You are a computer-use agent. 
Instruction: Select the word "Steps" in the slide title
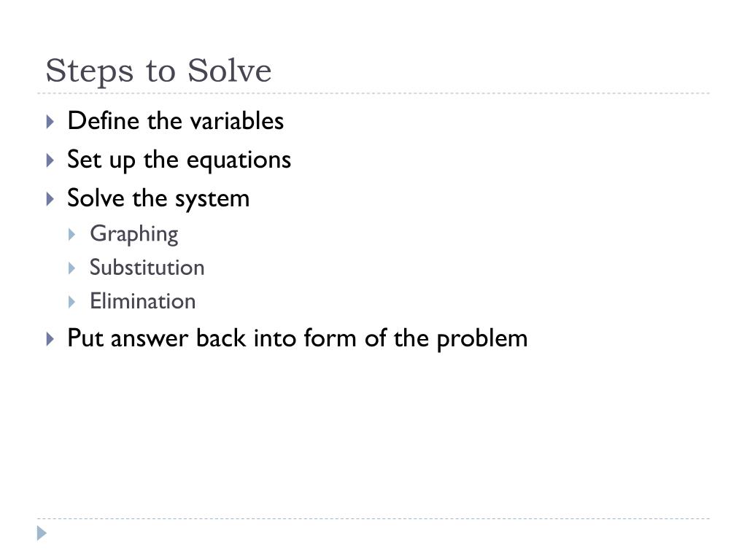[90, 71]
